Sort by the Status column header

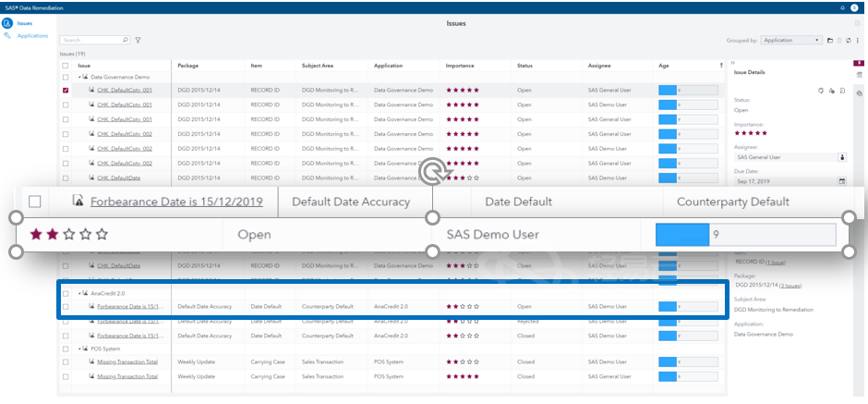pos(524,66)
